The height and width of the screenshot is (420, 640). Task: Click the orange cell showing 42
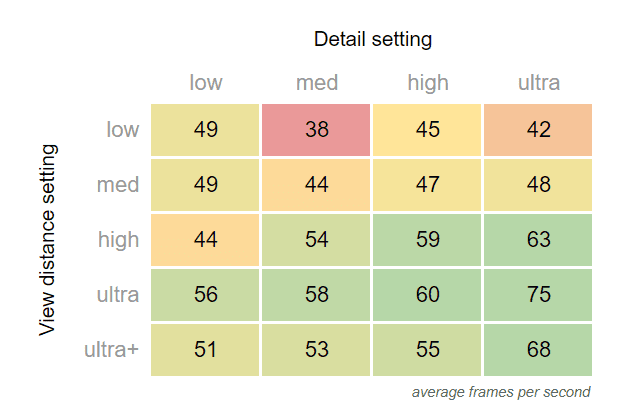pos(538,129)
